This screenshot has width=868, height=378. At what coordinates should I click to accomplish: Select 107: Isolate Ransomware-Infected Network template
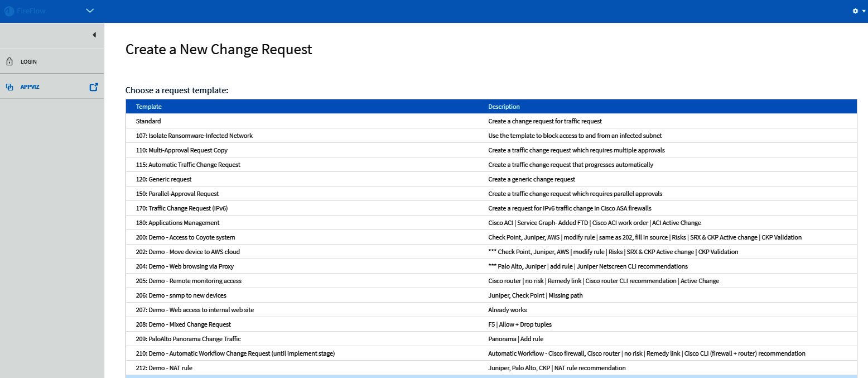(194, 136)
